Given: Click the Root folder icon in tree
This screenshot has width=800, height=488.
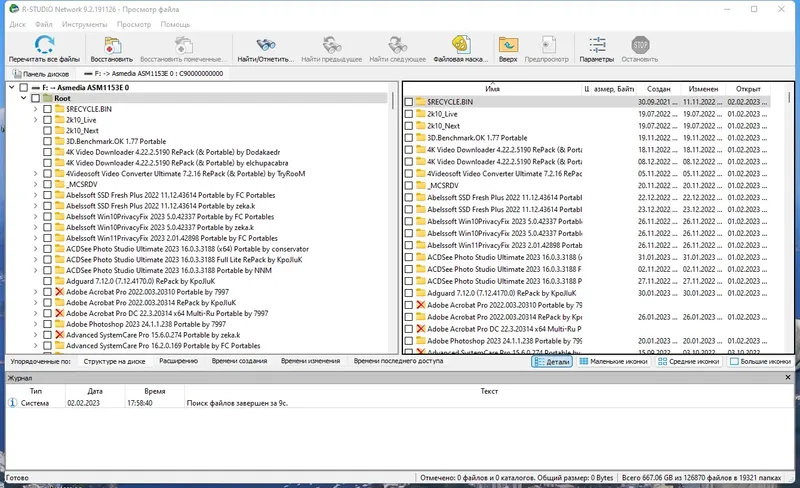Looking at the screenshot, I should [48, 98].
